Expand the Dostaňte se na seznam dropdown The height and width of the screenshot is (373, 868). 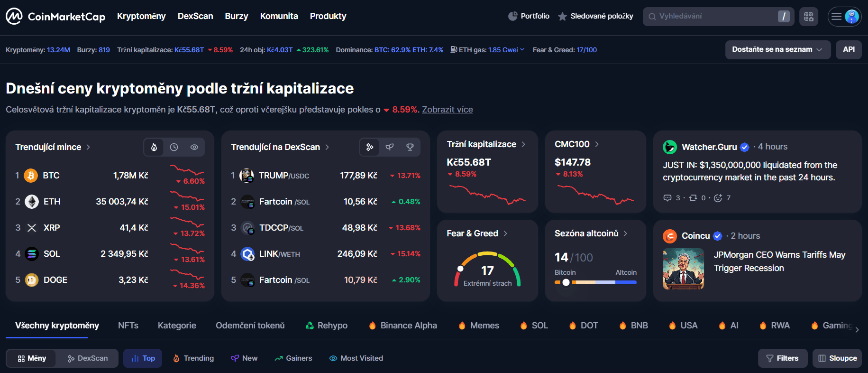777,50
